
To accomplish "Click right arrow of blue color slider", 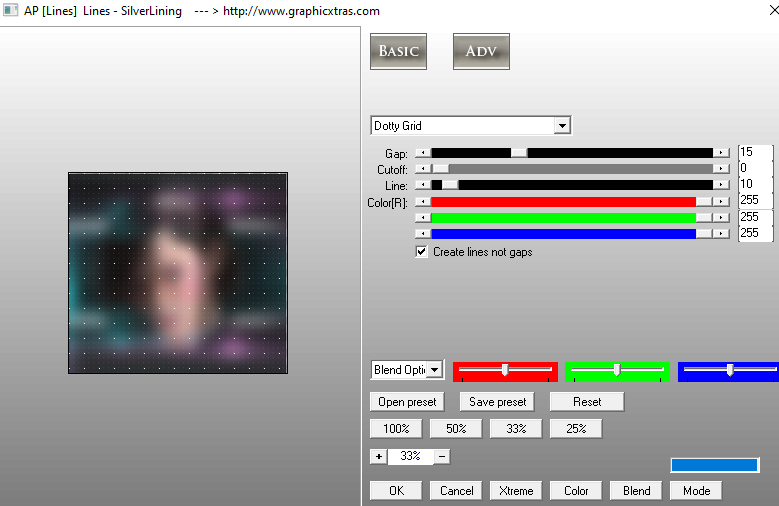I will tap(721, 234).
